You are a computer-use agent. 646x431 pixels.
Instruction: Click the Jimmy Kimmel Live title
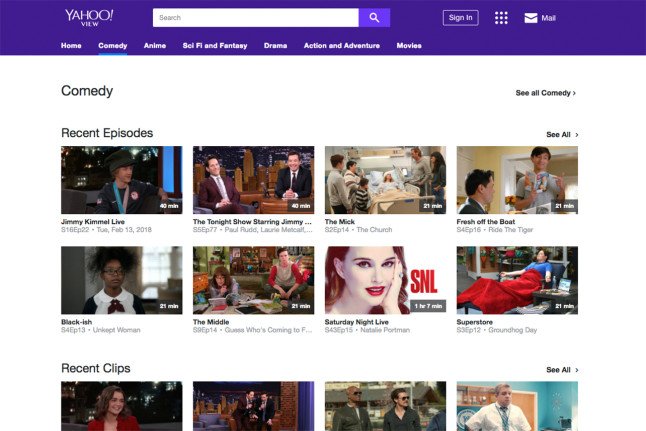point(93,222)
